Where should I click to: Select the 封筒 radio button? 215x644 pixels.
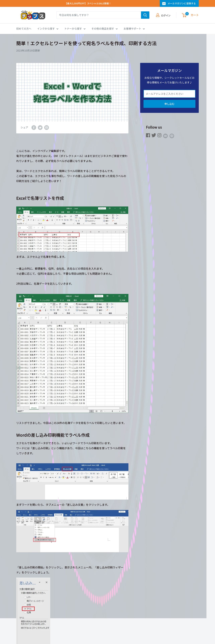coord(25,605)
